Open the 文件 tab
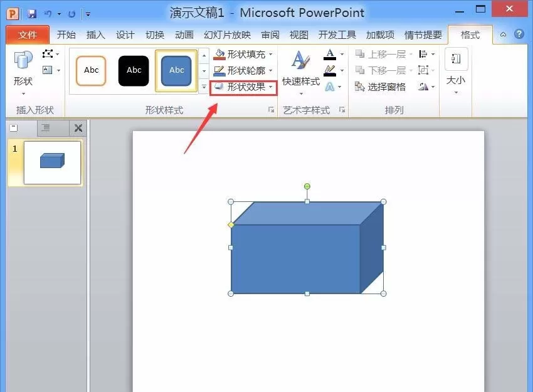The height and width of the screenshot is (392, 533). (x=28, y=34)
